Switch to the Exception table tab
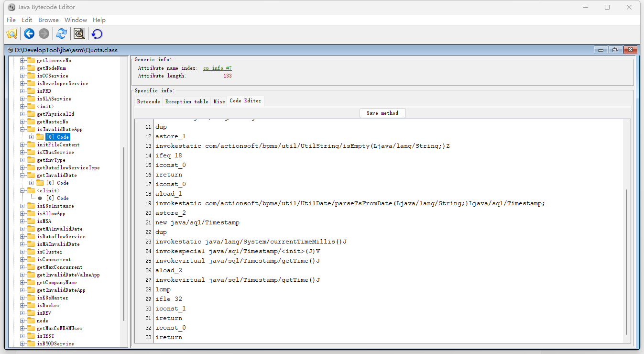Viewport: 644px width, 354px height. 186,101
